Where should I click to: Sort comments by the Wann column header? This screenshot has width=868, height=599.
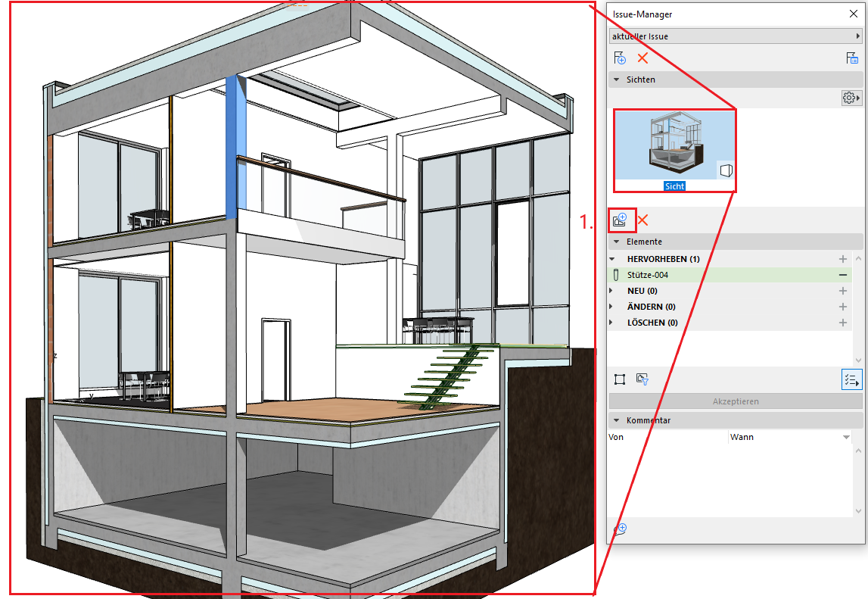point(787,437)
